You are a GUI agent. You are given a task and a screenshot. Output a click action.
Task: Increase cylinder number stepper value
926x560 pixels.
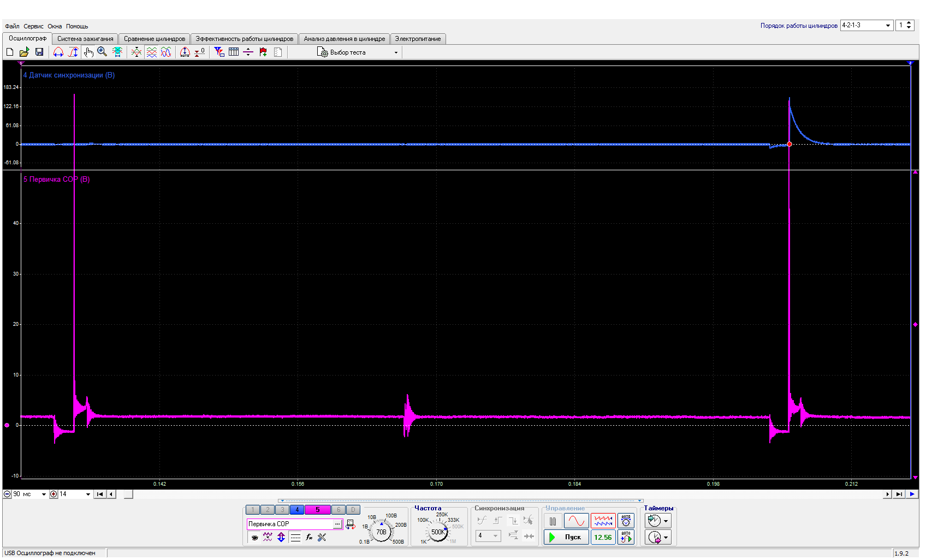909,23
